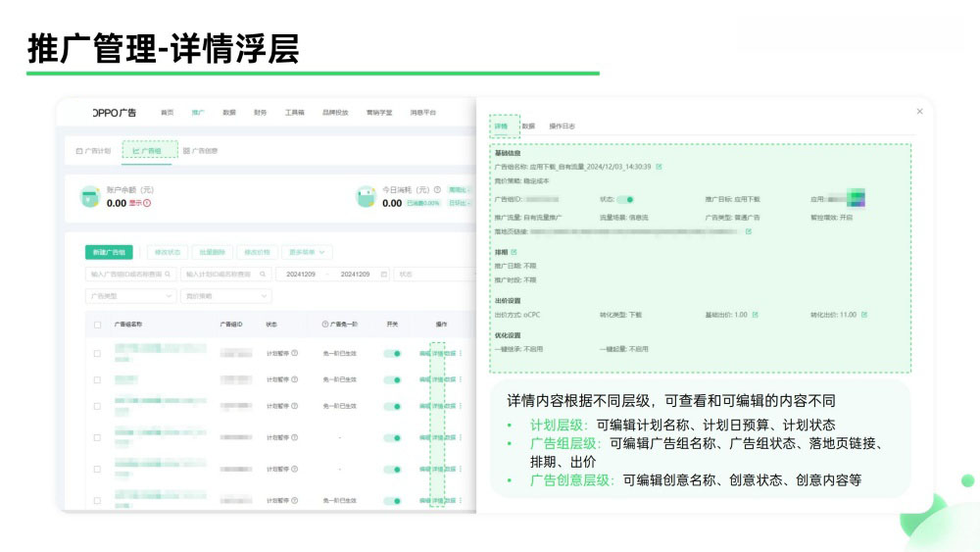Toggle the 状态 switch in the detail panel
Screen dimensions: 980x552
click(625, 199)
